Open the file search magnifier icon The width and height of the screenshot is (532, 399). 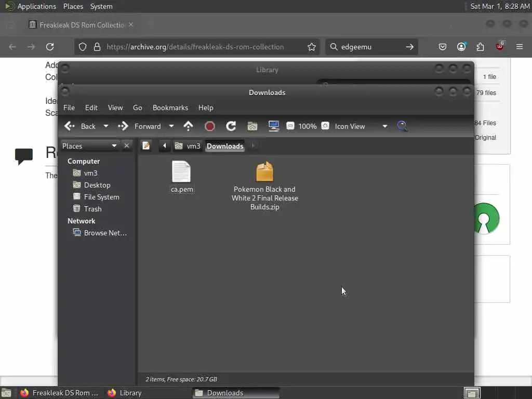403,126
